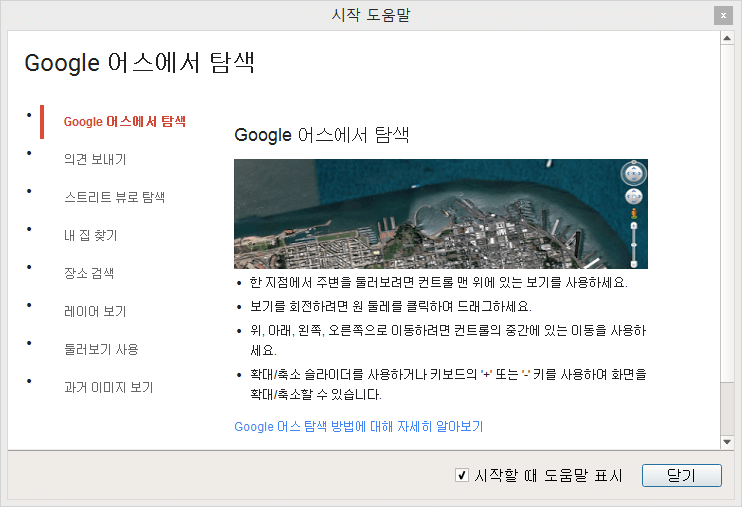Viewport: 742px width, 507px height.
Task: Uncheck the '시작할 때 도움말 표시' checkbox
Action: 461,476
